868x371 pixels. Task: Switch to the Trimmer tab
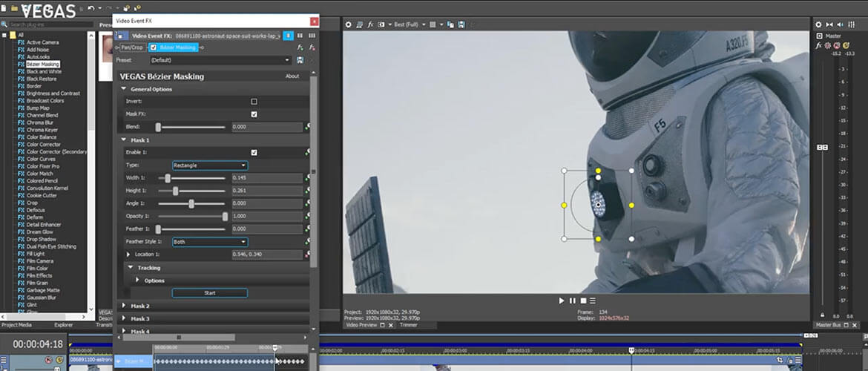(x=408, y=325)
